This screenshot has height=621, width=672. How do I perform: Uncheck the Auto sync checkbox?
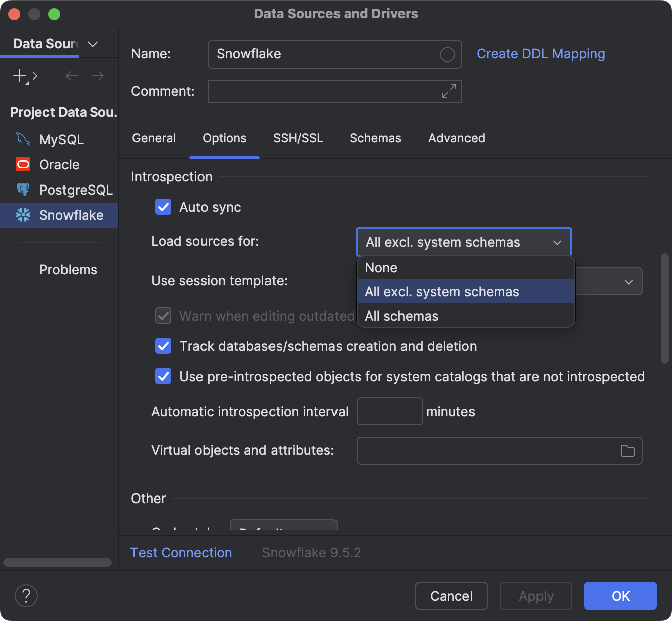point(163,207)
